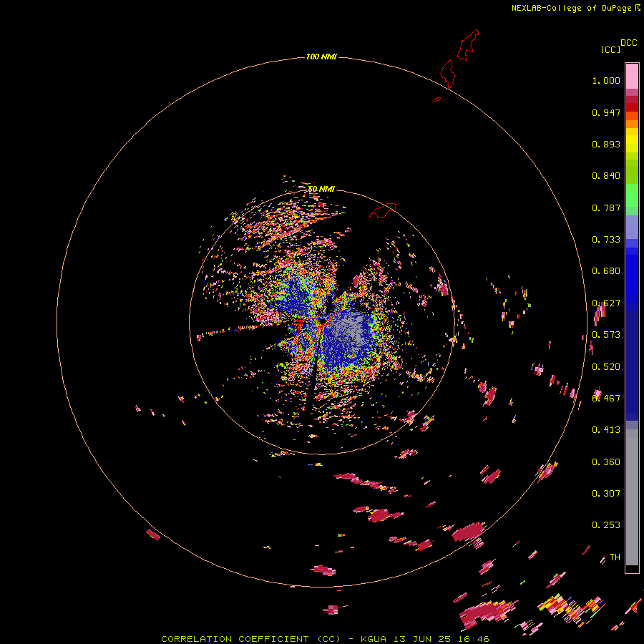Click the 100 NMI range ring label
Screen dimensions: 644x644
(x=321, y=57)
